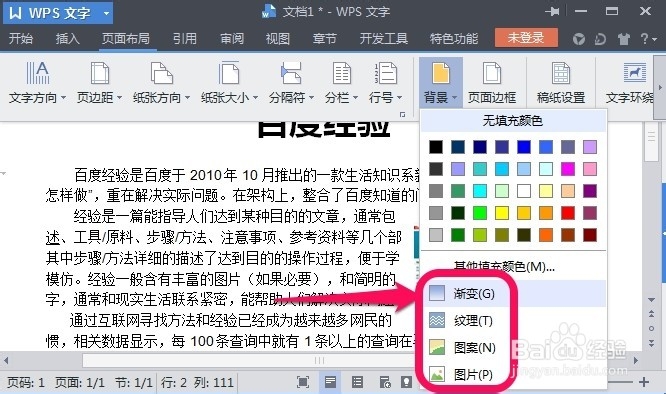Viewport: 666px width, 394px height.
Task: Pick the bright yellow color swatch
Action: click(502, 213)
